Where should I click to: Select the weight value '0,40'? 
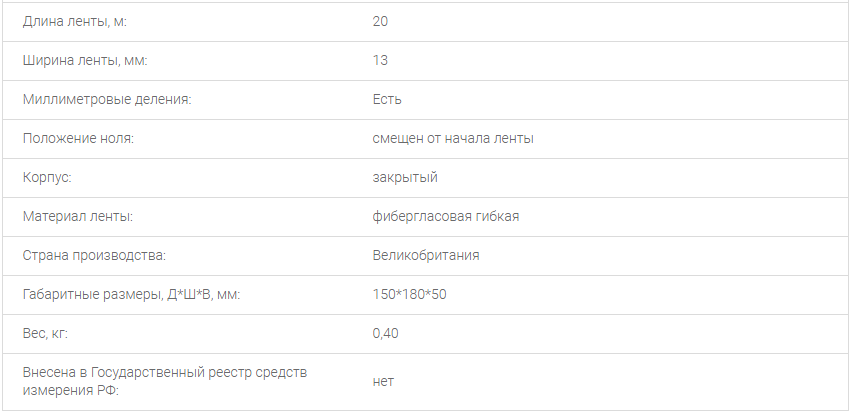pyautogui.click(x=385, y=333)
